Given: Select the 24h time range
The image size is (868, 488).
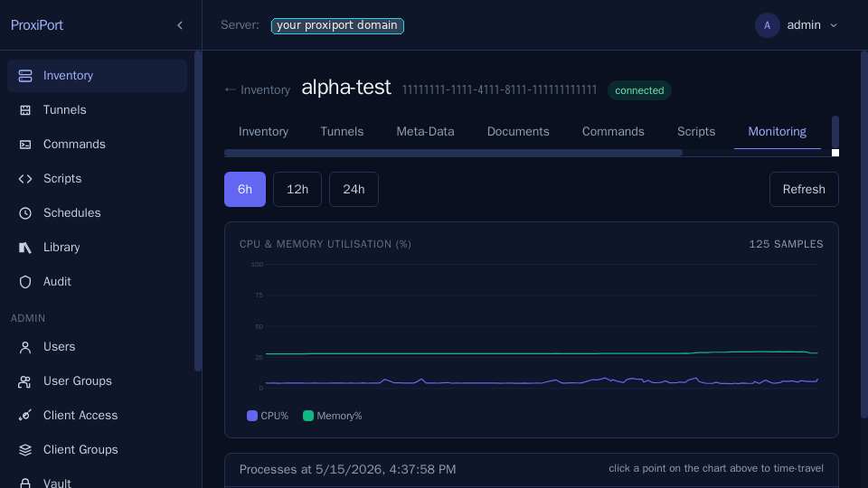Looking at the screenshot, I should [354, 189].
